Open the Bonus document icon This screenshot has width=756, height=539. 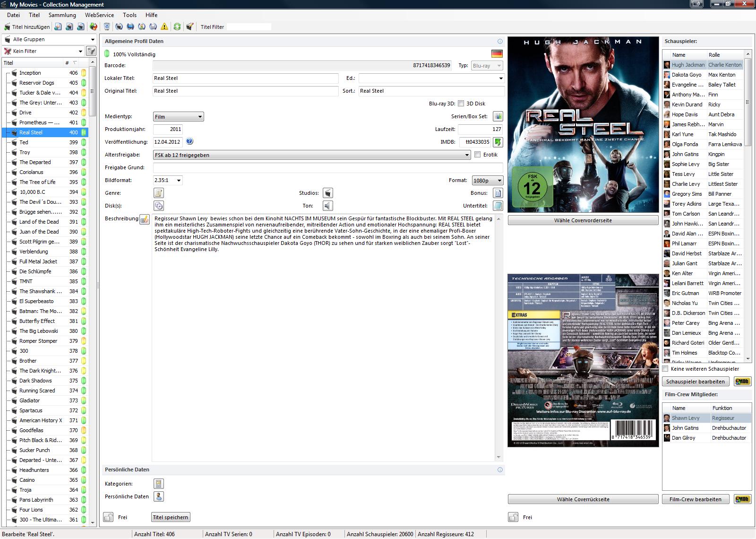[x=498, y=193]
